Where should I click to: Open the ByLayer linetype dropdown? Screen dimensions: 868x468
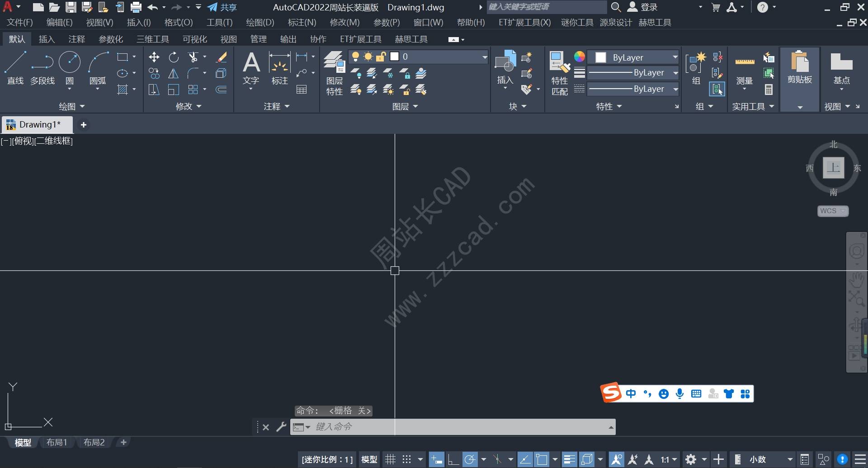coord(675,89)
